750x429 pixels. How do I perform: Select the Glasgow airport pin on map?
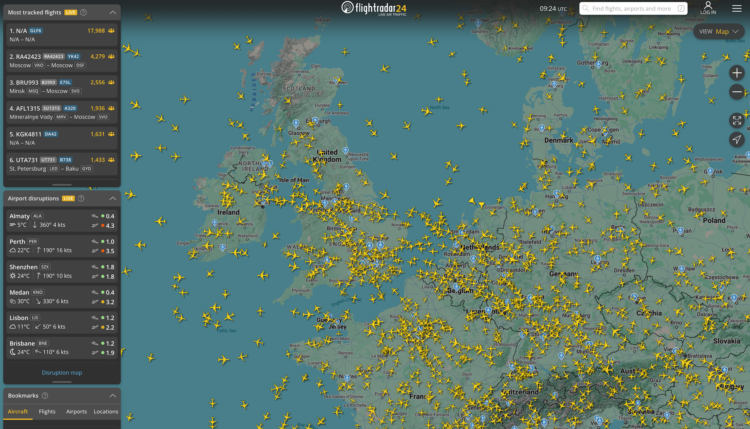296,123
